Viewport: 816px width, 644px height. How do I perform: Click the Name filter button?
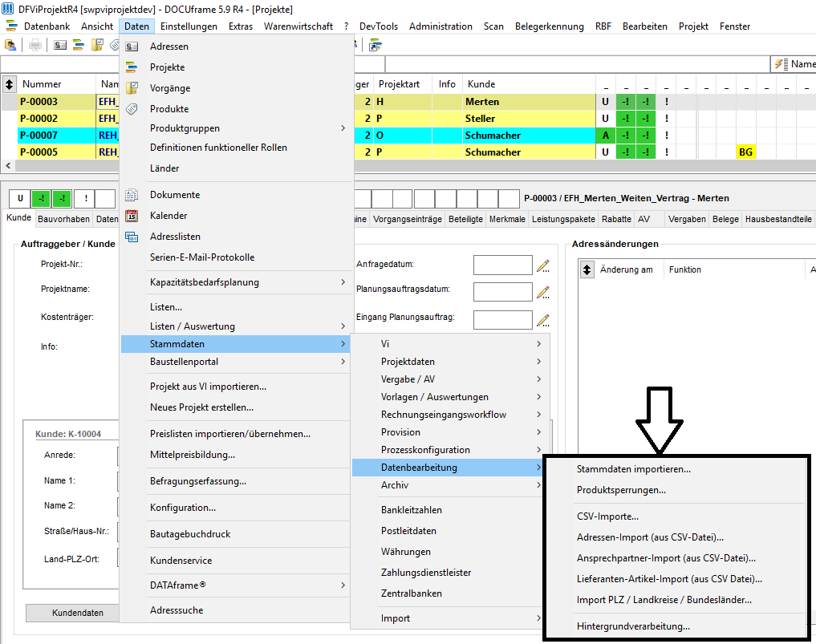(x=794, y=64)
